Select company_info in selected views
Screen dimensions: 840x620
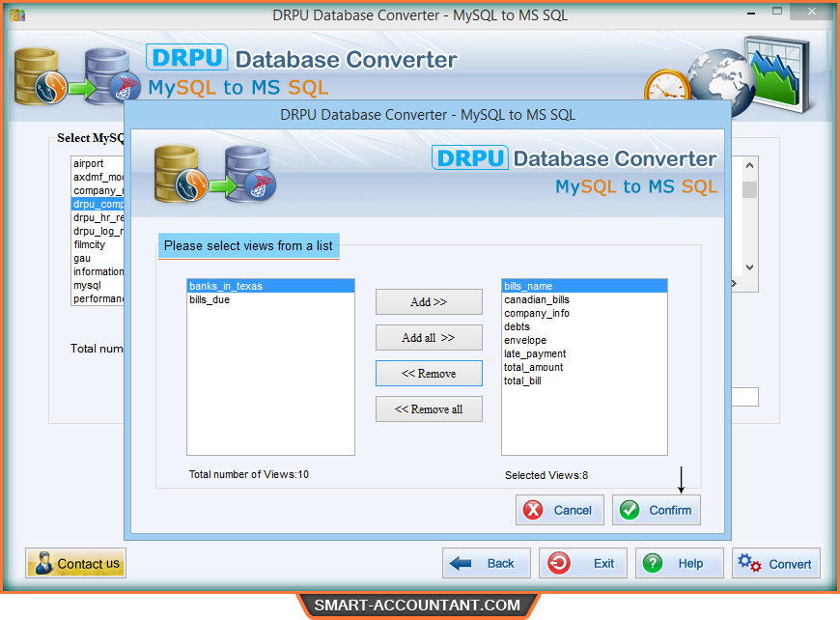click(584, 313)
